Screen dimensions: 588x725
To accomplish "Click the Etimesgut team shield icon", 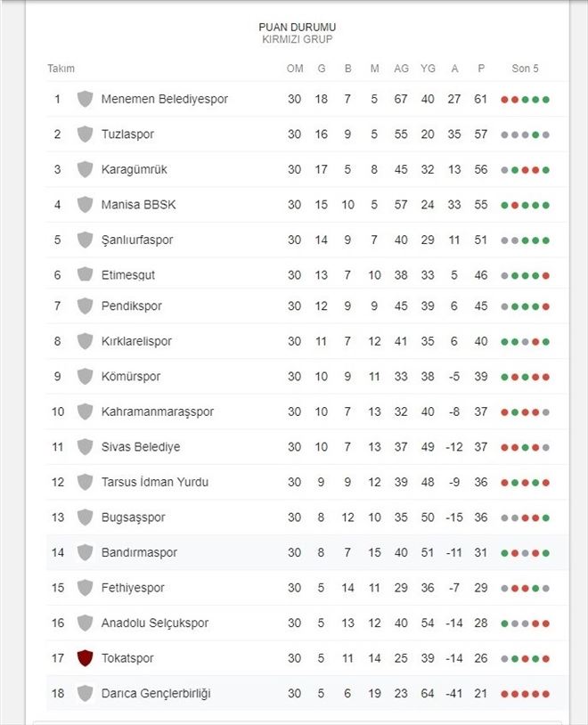I will point(85,274).
